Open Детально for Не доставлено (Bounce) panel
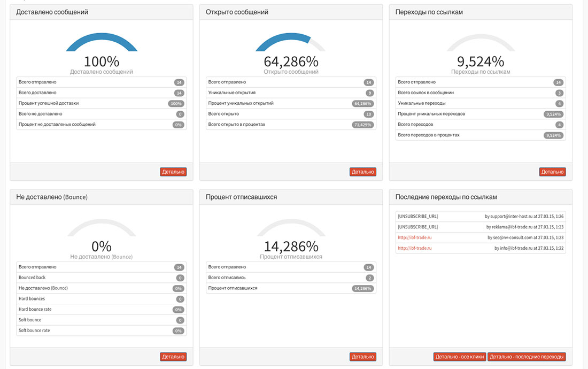 coord(173,357)
